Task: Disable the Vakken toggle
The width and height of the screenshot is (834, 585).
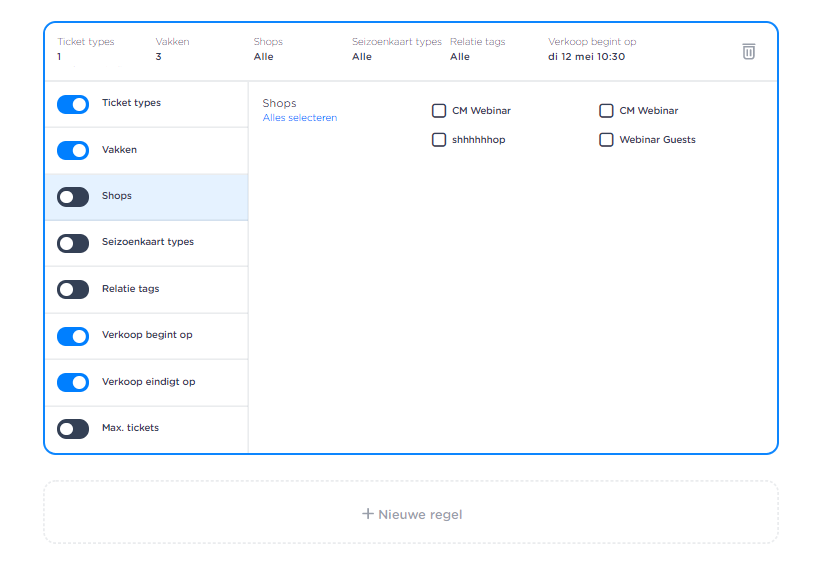Action: [x=73, y=150]
